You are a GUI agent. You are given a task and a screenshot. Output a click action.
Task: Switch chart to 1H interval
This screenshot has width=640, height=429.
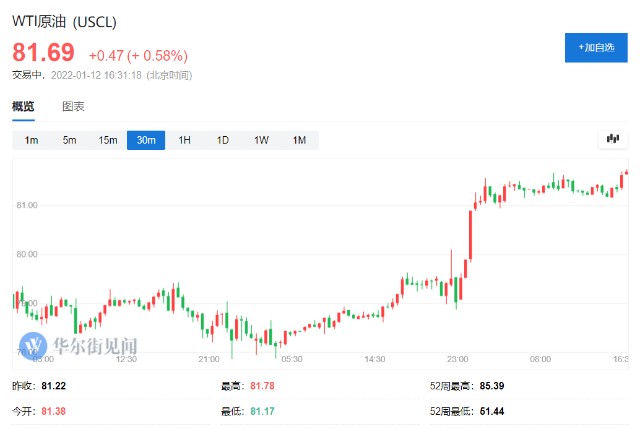pyautogui.click(x=184, y=140)
